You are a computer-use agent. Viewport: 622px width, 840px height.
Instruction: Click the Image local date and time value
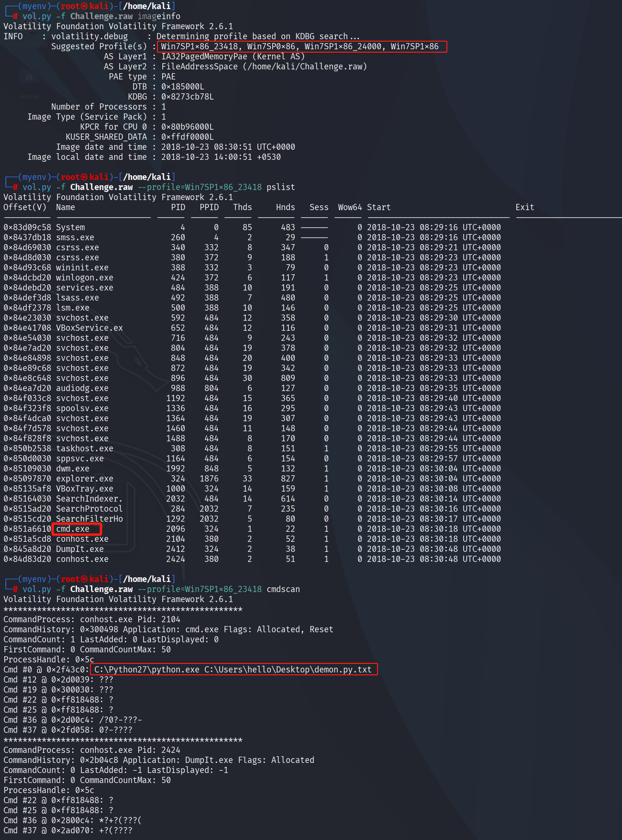point(221,157)
